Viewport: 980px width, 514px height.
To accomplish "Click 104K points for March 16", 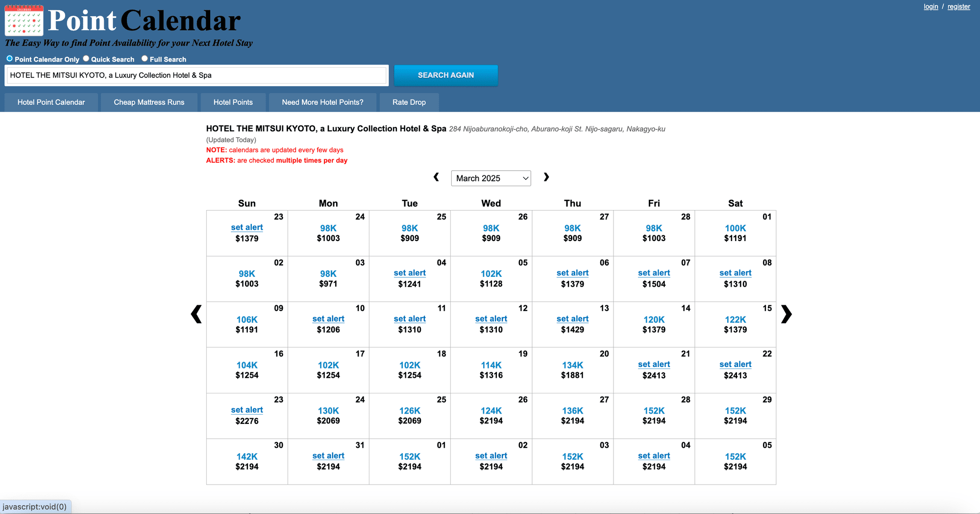I will pos(247,365).
